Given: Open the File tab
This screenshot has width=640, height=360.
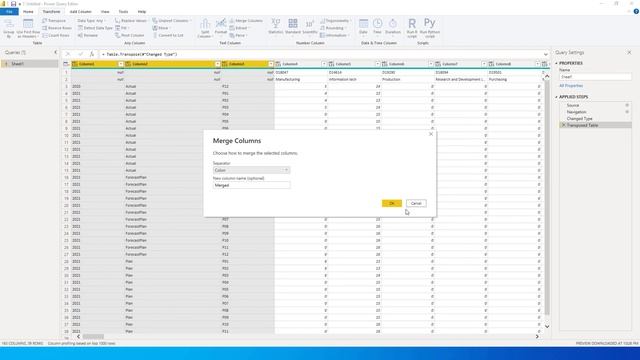Looking at the screenshot, I should [x=9, y=11].
